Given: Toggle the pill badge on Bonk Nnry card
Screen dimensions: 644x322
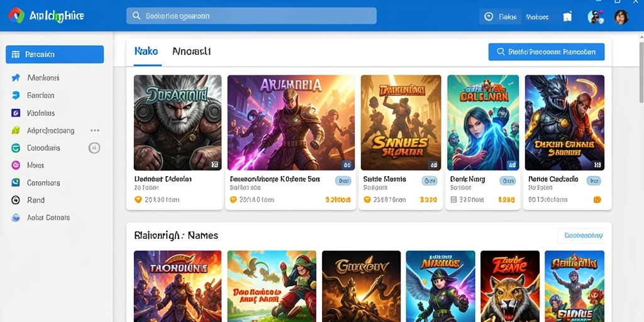Looking at the screenshot, I should [508, 180].
